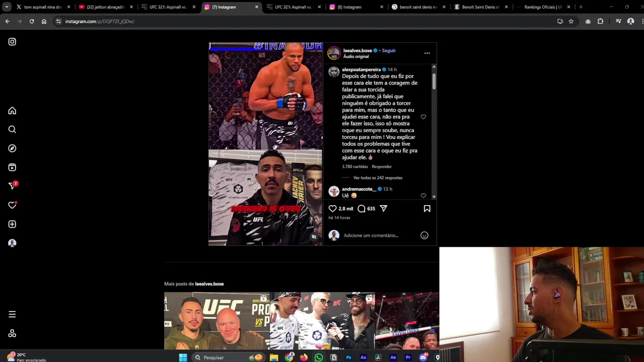Open your profile avatar in the sidebar
The image size is (644, 362).
[x=12, y=243]
